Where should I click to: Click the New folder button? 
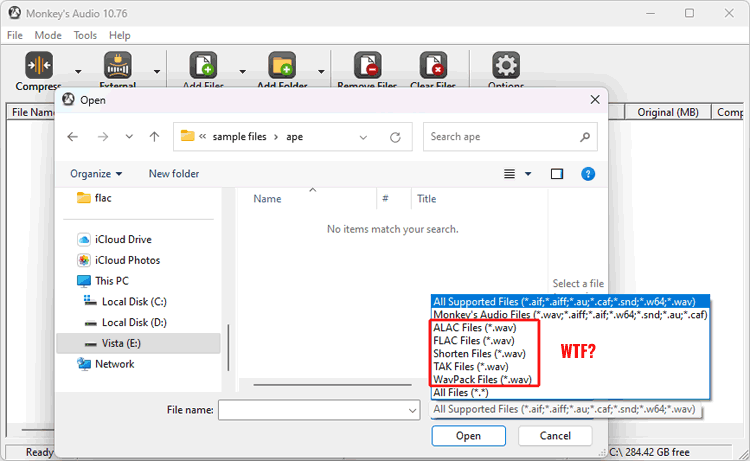click(174, 174)
